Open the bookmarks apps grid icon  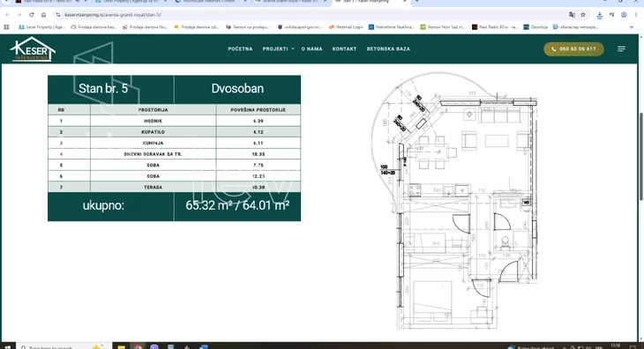pyautogui.click(x=6, y=27)
